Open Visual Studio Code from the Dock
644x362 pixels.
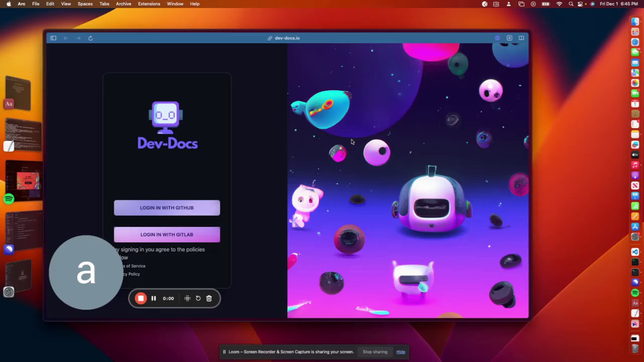click(x=635, y=252)
